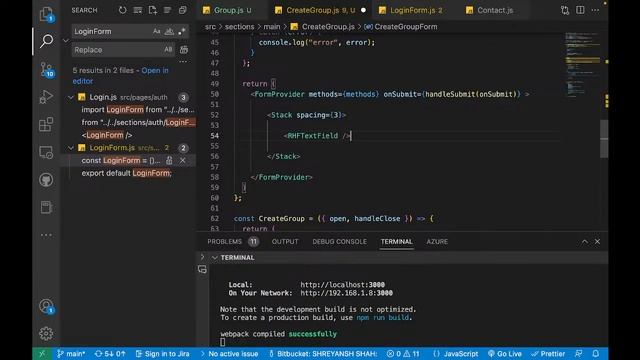Open the Accounts menu icon
The width and height of the screenshot is (640, 360).
tap(47, 306)
